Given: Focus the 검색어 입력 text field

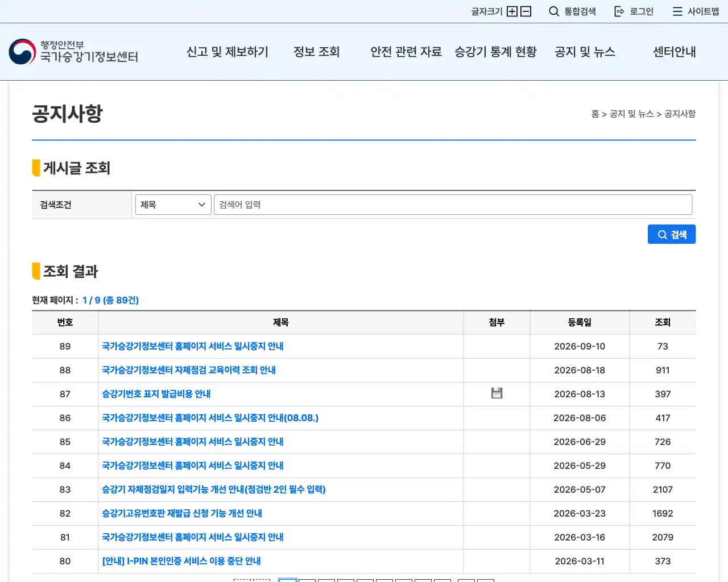Looking at the screenshot, I should [453, 205].
